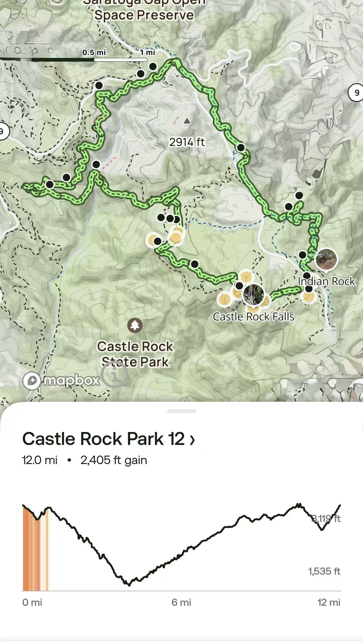Tap the 6 mi mark on elevation axis
Screen dimensions: 363x644
point(181,602)
